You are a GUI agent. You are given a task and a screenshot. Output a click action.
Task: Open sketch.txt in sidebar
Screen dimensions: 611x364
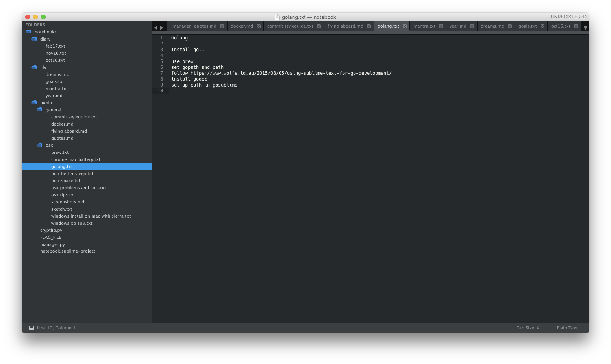coord(61,209)
